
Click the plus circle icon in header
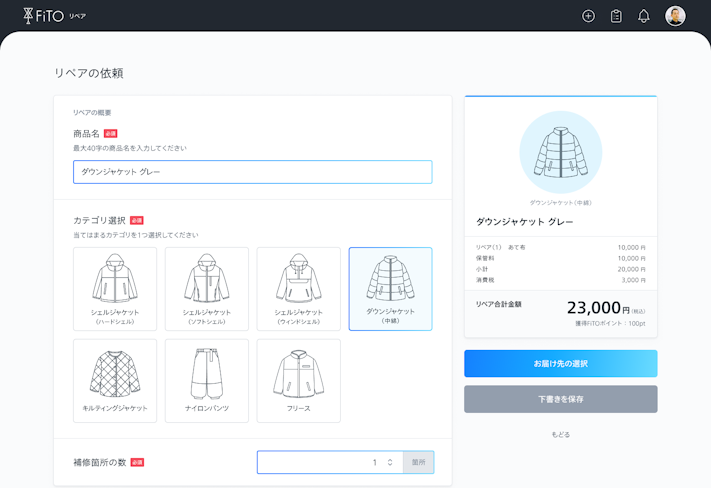click(x=588, y=16)
